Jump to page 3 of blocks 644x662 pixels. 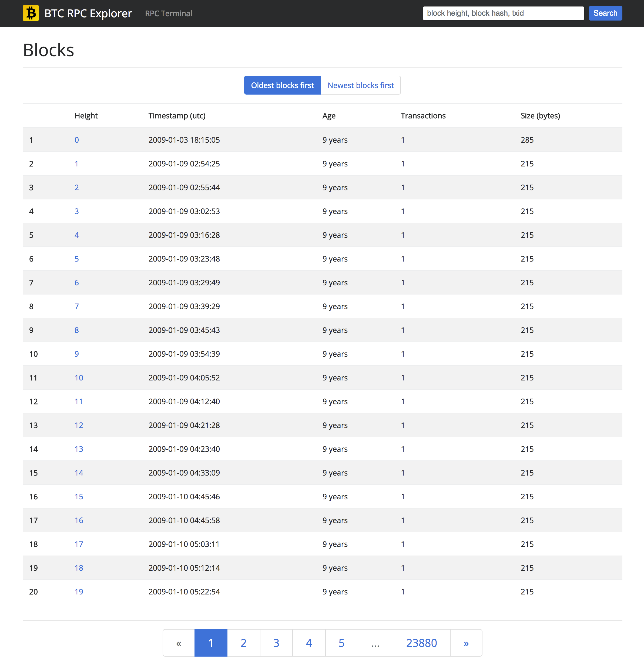pyautogui.click(x=276, y=643)
